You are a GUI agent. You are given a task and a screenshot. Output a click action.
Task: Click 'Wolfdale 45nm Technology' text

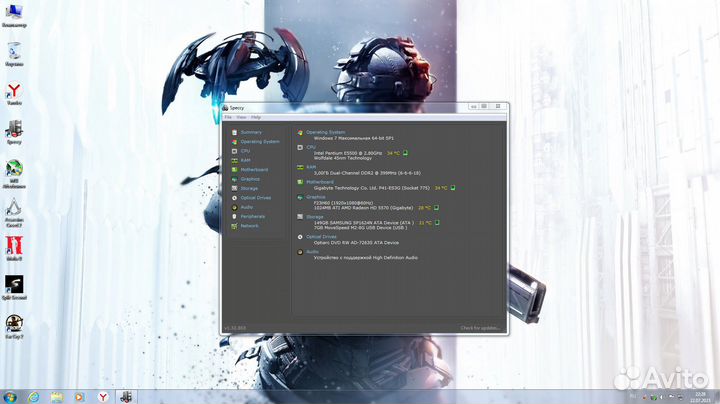[343, 158]
